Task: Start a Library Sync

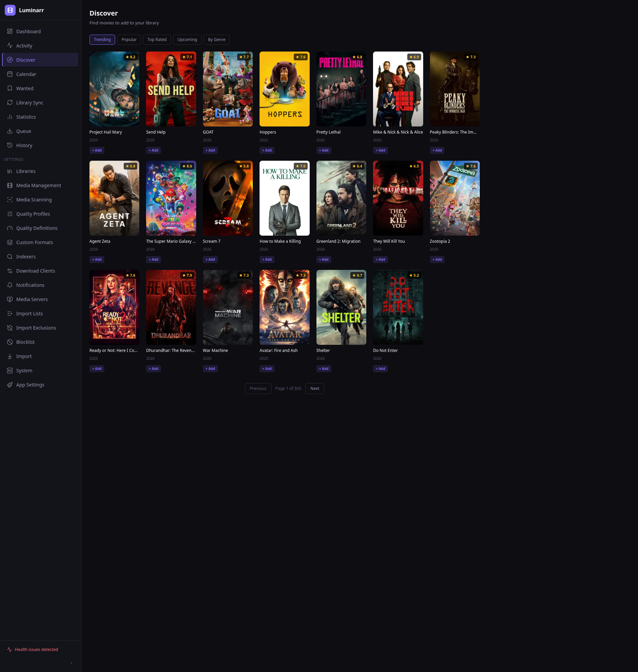Action: click(x=29, y=102)
